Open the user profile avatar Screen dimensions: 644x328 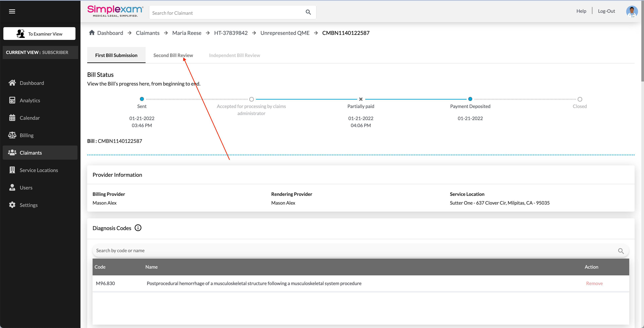click(x=631, y=11)
